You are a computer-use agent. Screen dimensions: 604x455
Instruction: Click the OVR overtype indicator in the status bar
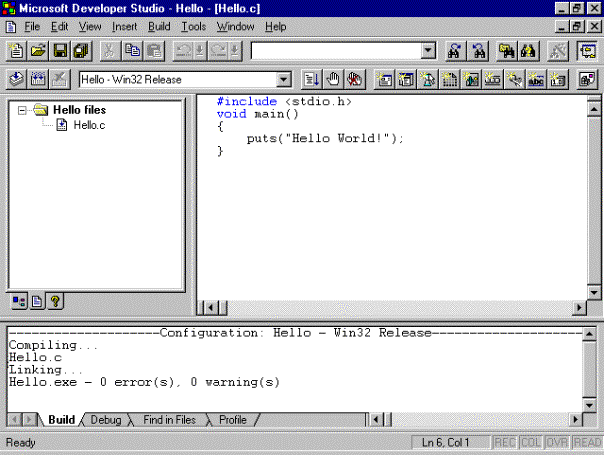point(557,442)
